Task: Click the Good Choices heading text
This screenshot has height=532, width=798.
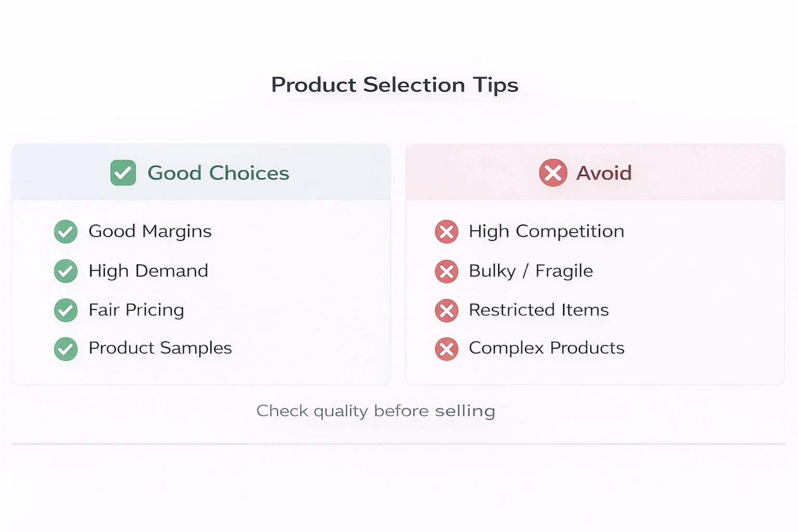Action: pyautogui.click(x=218, y=173)
